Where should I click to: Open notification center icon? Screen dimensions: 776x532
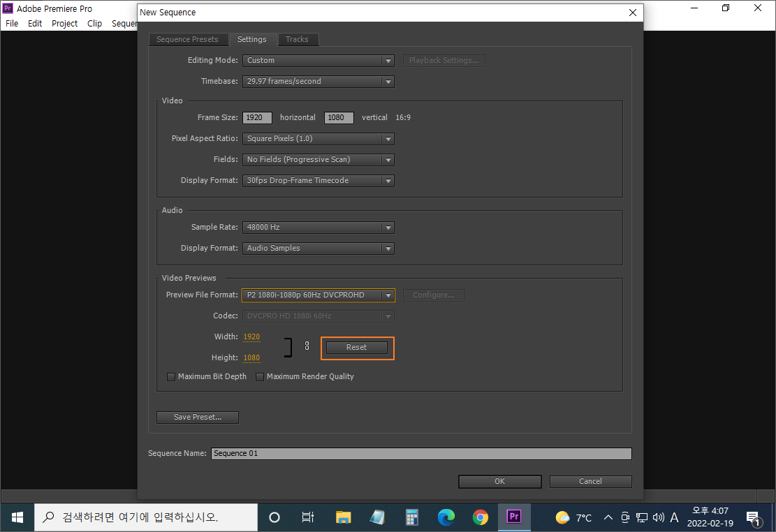pyautogui.click(x=753, y=518)
